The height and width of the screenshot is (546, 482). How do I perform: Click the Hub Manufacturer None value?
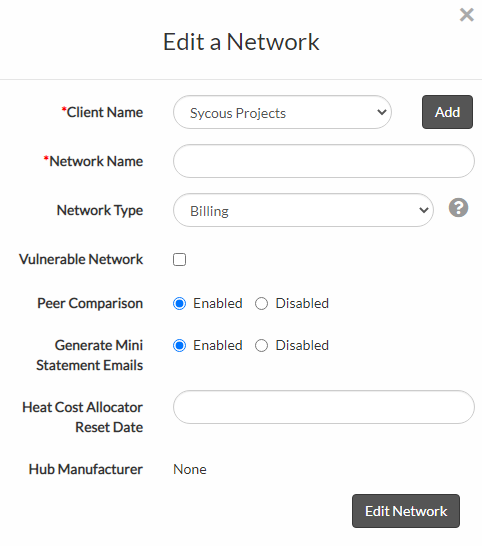click(190, 469)
